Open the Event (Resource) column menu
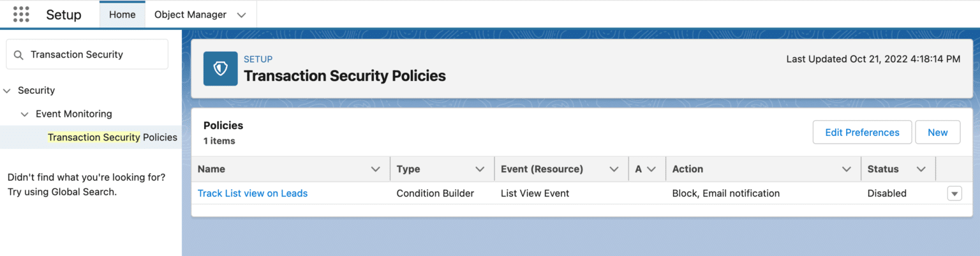Viewport: 980px width, 256px height. click(614, 169)
